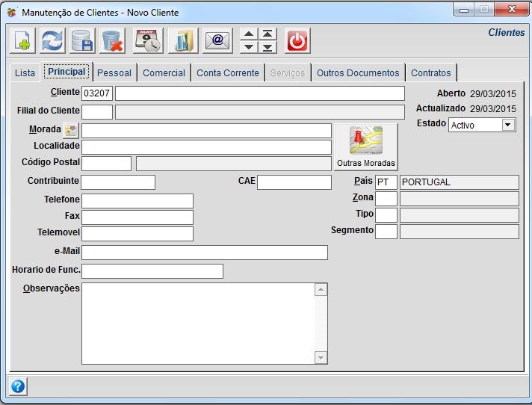
Task: Click the small icon beside Morada label
Action: pos(71,130)
